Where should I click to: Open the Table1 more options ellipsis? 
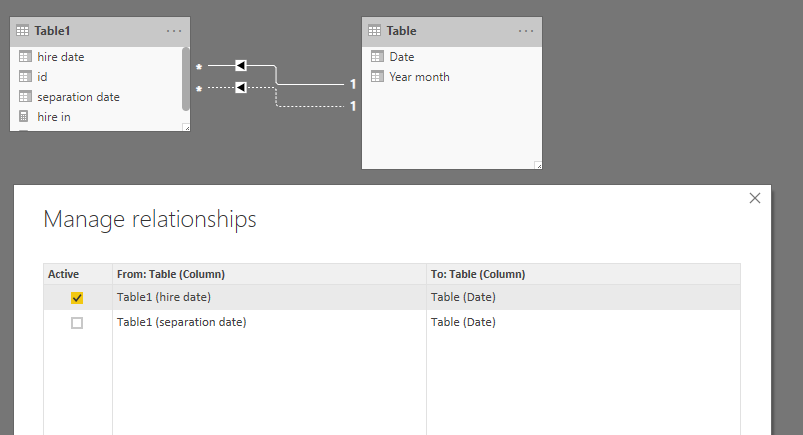point(174,31)
